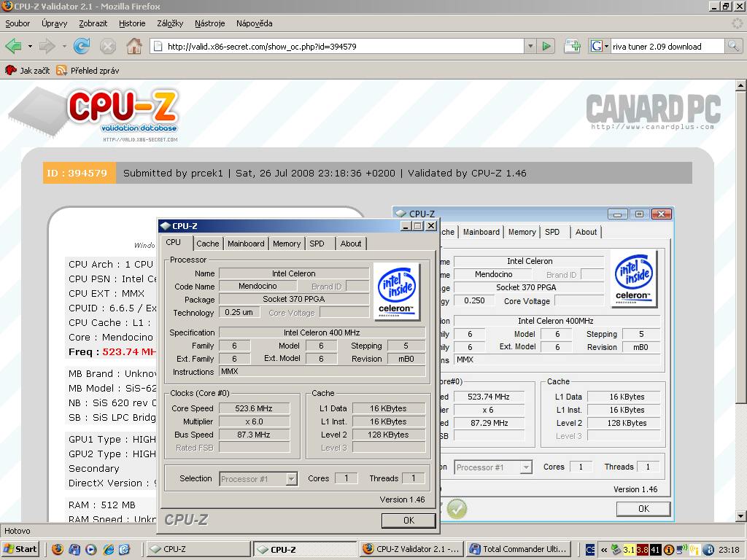Click the CPU-Z validation database logo
Screen dimensions: 747x560
click(94, 115)
